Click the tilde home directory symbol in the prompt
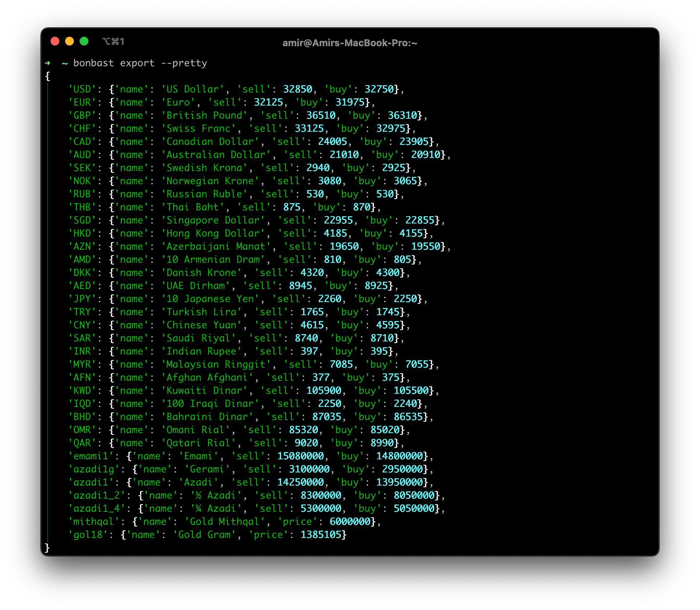 [65, 63]
